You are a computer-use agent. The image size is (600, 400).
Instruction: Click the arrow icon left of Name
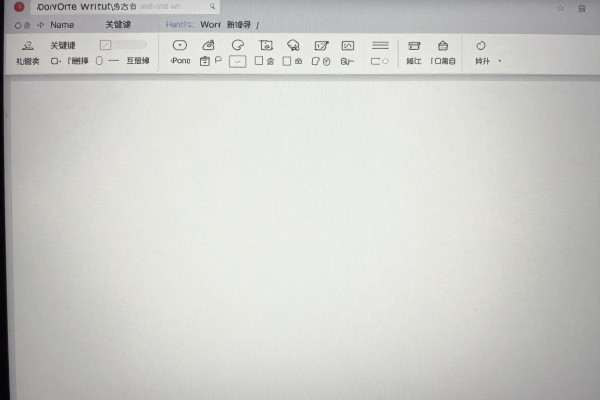pos(40,25)
